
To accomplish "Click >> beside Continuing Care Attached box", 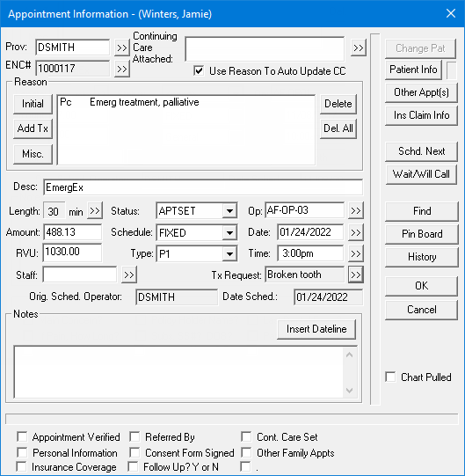I will click(x=359, y=48).
